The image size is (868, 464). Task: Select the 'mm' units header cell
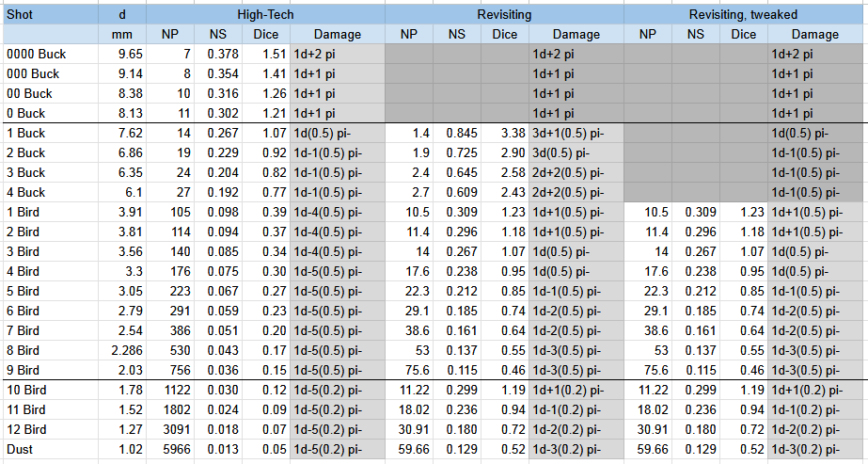122,34
